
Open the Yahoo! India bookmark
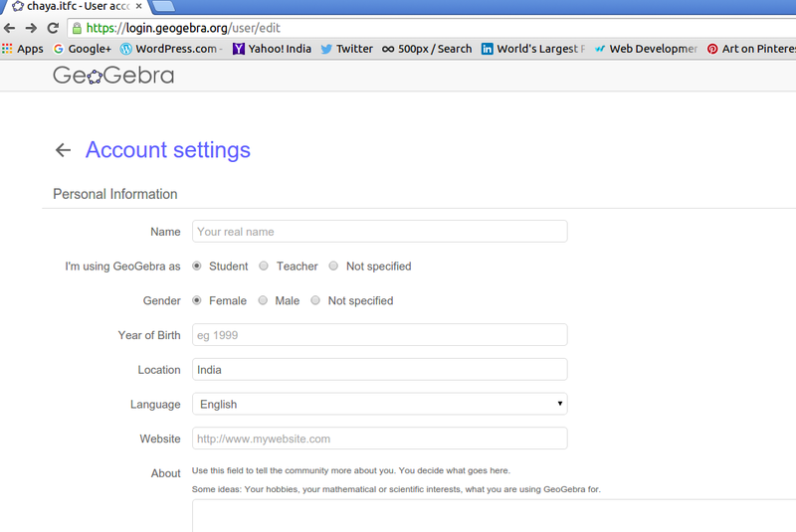[x=272, y=49]
